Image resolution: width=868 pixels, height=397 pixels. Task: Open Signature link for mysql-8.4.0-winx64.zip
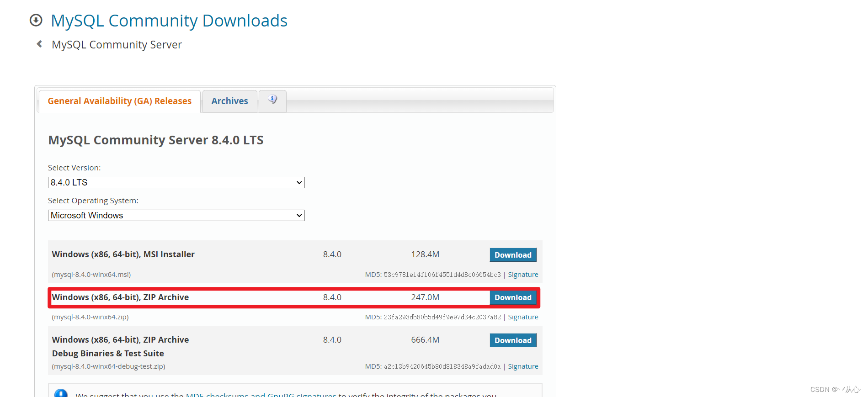(523, 317)
